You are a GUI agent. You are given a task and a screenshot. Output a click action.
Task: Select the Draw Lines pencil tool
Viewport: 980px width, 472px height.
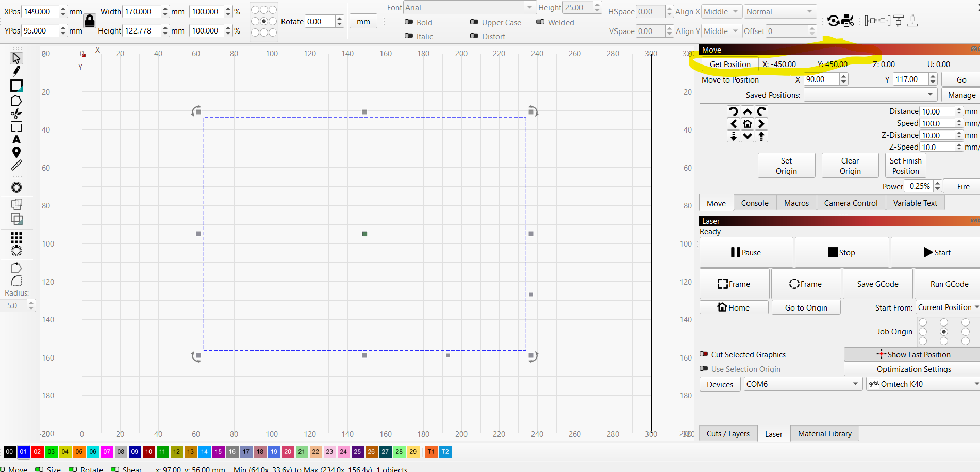point(16,71)
